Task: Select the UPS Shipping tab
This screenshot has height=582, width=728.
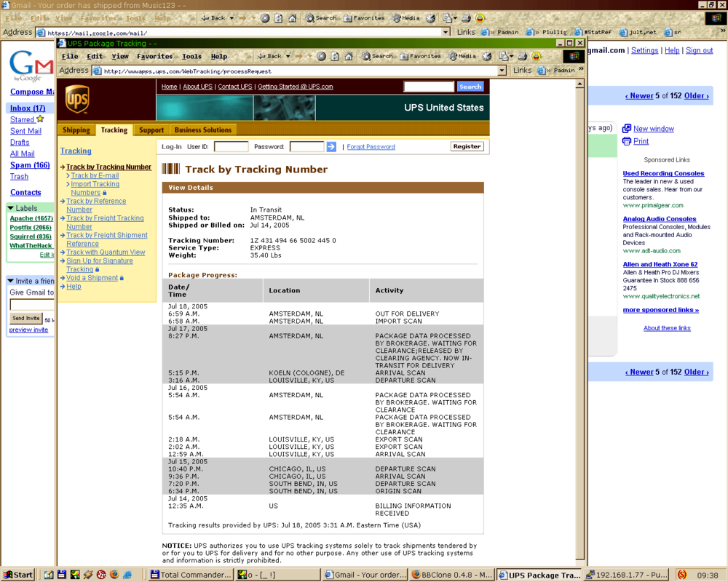Action: click(x=76, y=130)
